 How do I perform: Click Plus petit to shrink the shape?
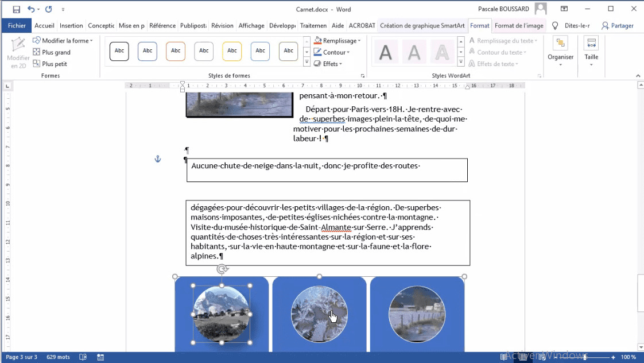click(54, 63)
